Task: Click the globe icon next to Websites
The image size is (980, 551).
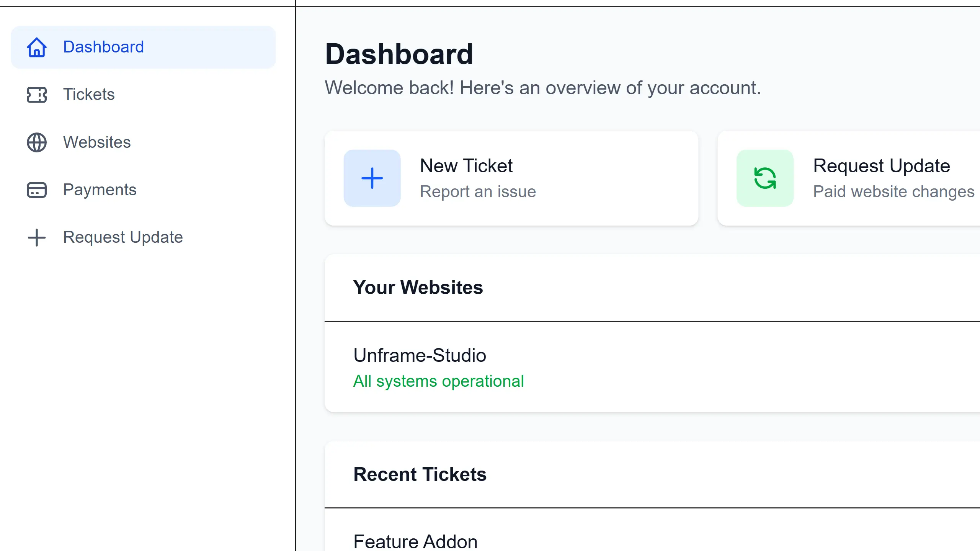Action: tap(36, 142)
